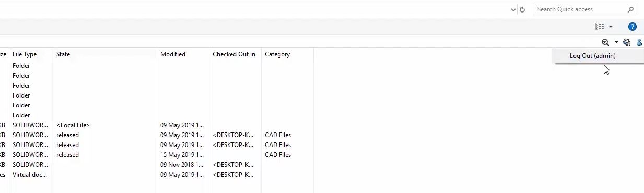This screenshot has height=193, width=644.
Task: Select the file modified 15 May 2019
Action: pos(157,155)
